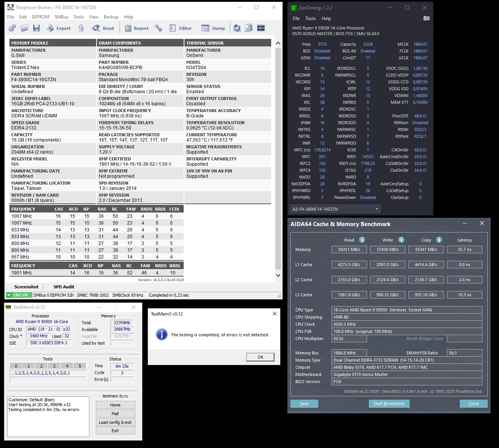Open the EEPROM menu in Thaiphoon Burner
The image size is (499, 448).
41,17
